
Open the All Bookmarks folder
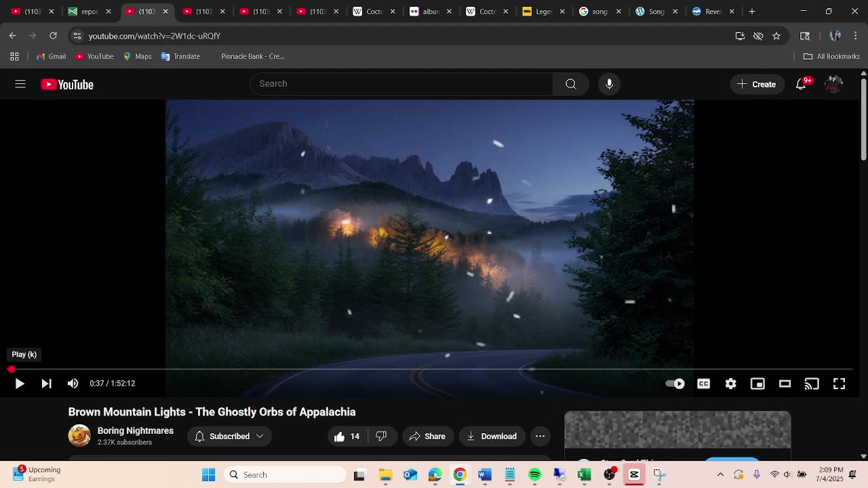(831, 56)
